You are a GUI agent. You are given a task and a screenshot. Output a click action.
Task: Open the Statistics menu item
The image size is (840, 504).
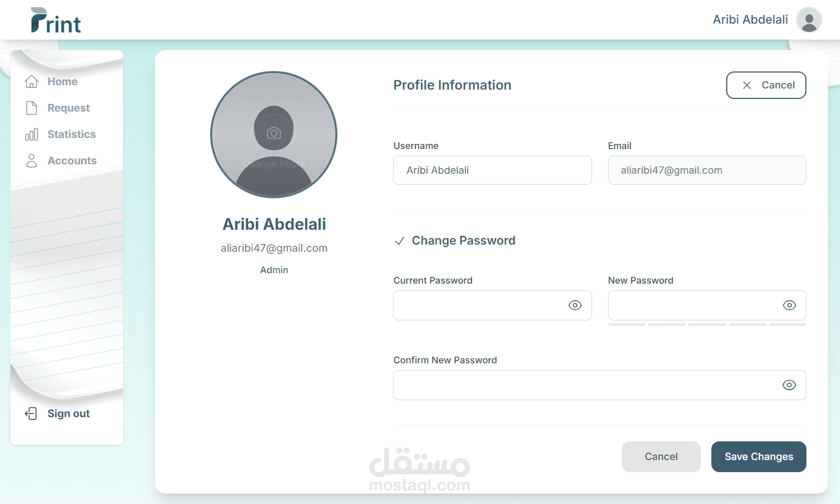coord(71,134)
